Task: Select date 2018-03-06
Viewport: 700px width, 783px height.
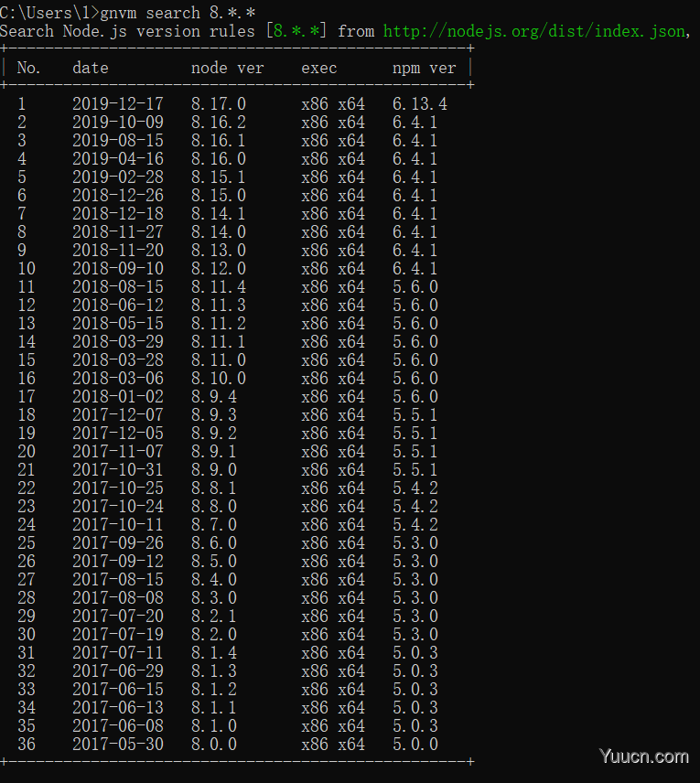Action: (118, 379)
